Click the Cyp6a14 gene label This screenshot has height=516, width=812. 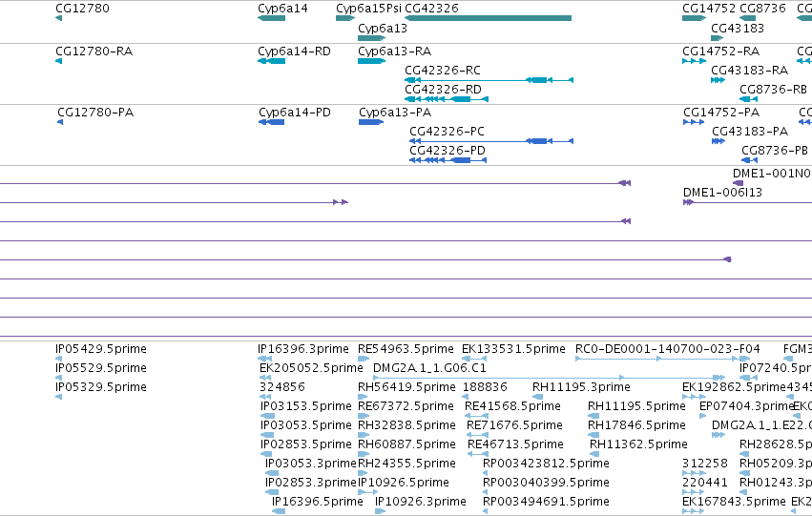(282, 9)
